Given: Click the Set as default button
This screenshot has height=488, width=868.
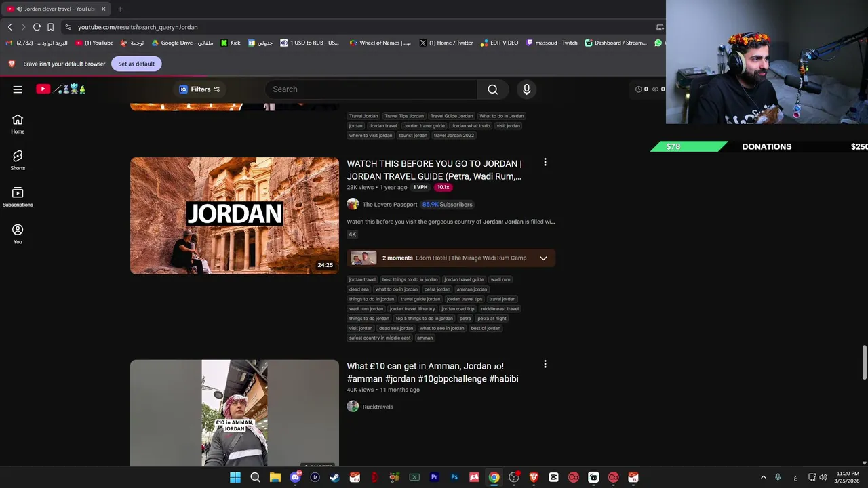Looking at the screenshot, I should (136, 64).
